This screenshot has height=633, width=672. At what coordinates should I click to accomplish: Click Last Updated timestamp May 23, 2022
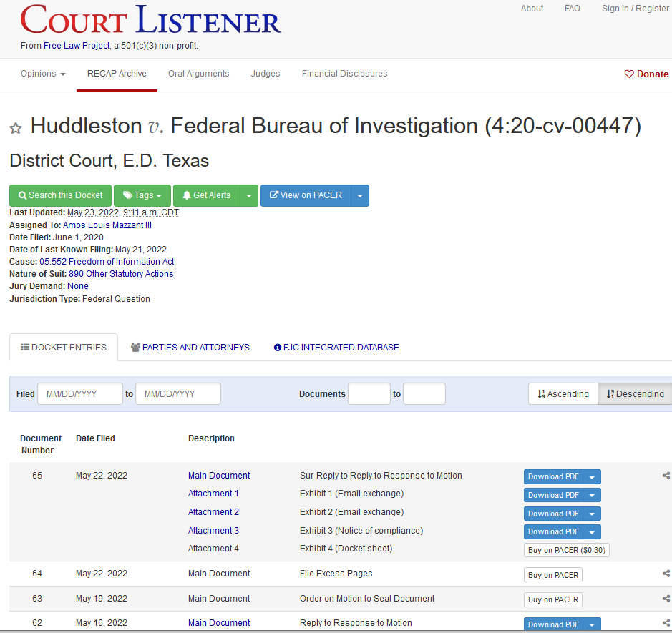tap(123, 212)
